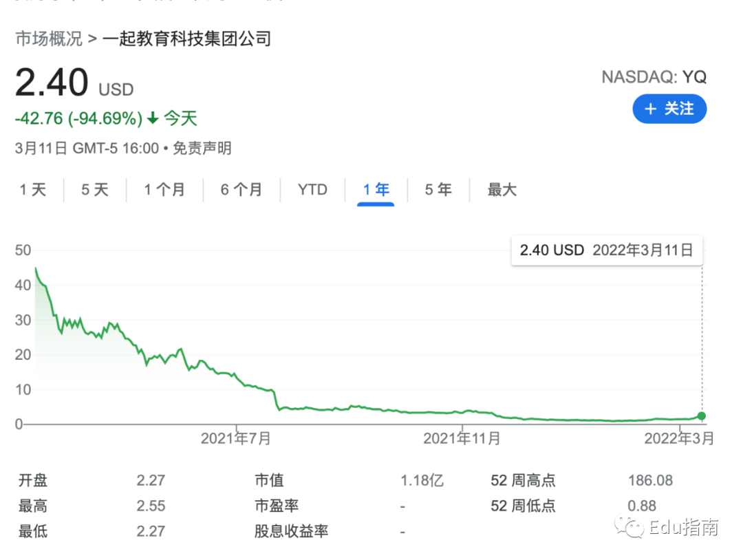Click the 最低 label

click(x=33, y=532)
